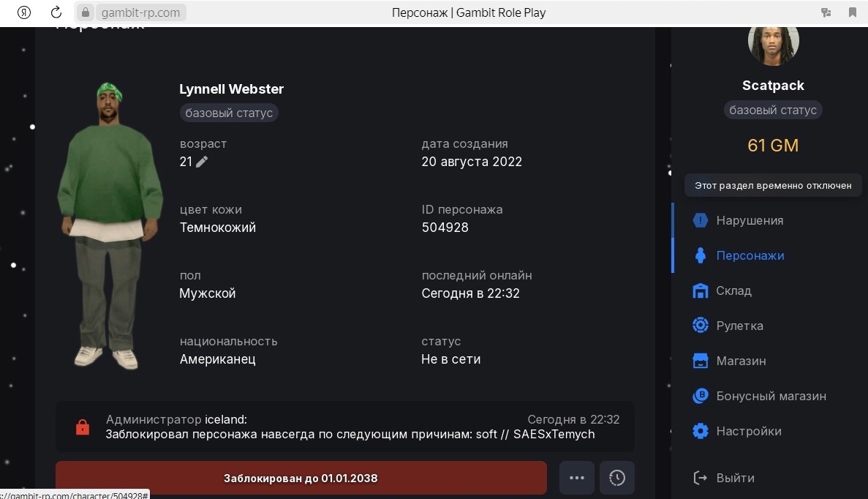
Task: Click the browser reload button
Action: [x=56, y=12]
